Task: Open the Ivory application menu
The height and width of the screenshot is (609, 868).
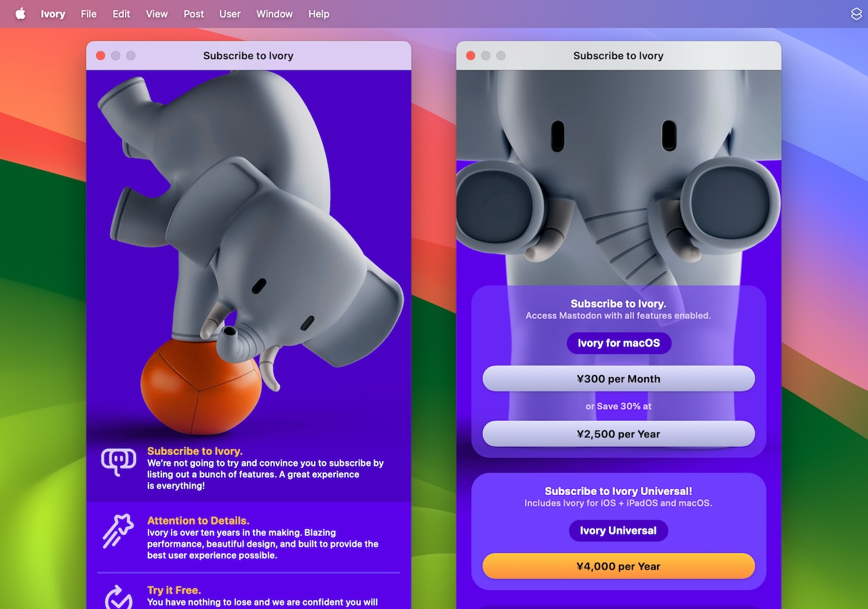Action: click(53, 14)
